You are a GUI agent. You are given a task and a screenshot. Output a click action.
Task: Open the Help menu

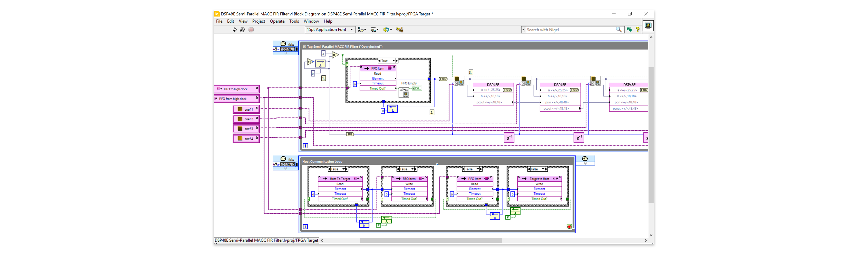tap(328, 21)
